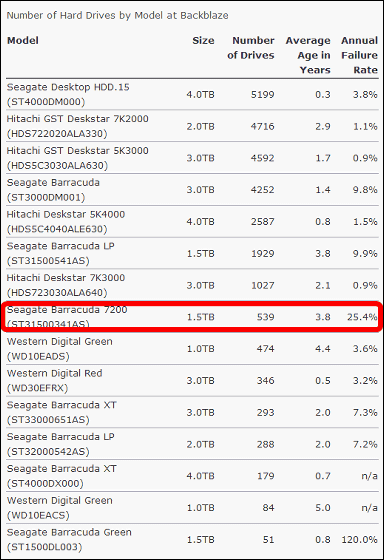Screen dimensions: 384x560
Task: Click the table title about Backblaze
Action: (x=118, y=15)
